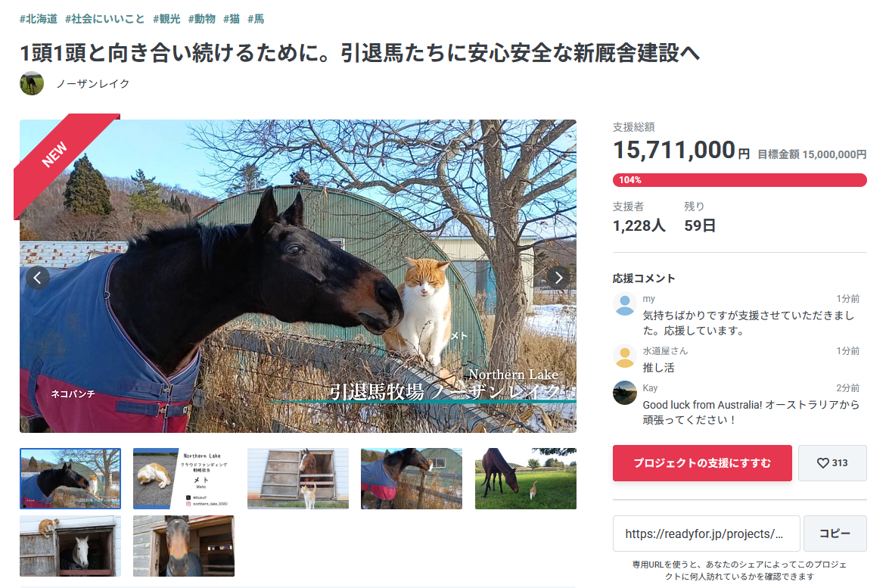Open commenter my's avatar icon

pyautogui.click(x=625, y=304)
